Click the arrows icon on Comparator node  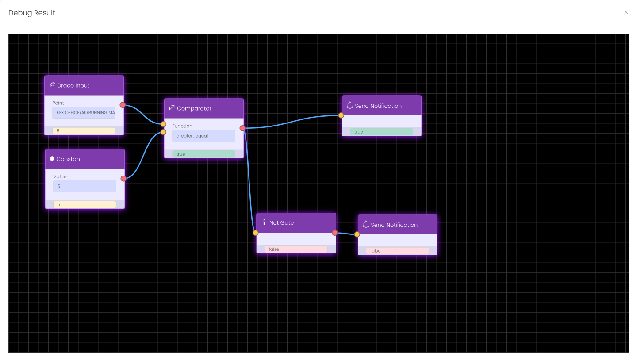(172, 108)
